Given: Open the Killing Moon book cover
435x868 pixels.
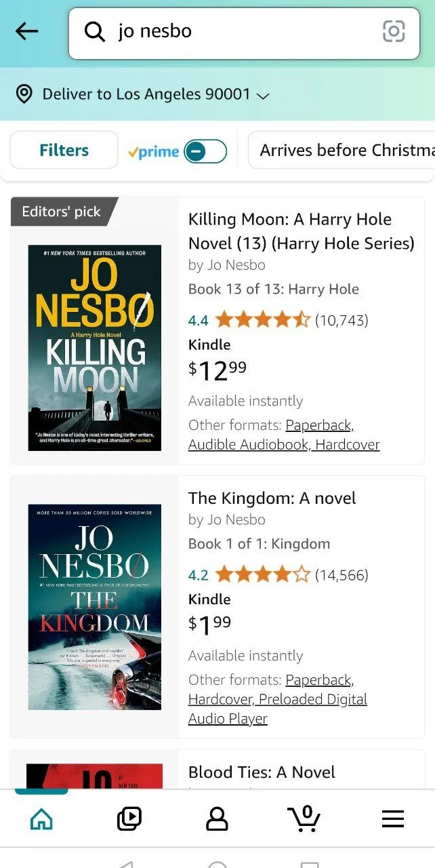Looking at the screenshot, I should pos(95,348).
